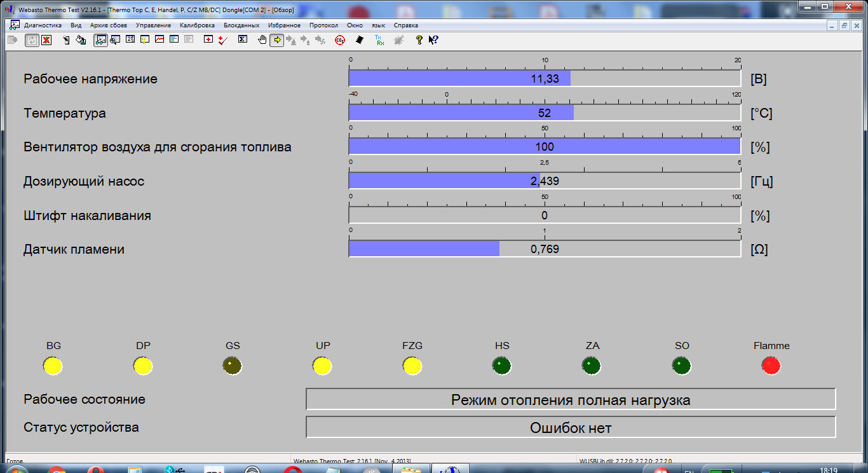Click the 'Дозирующий насос' label
Image resolution: width=868 pixels, height=473 pixels.
[x=84, y=181]
